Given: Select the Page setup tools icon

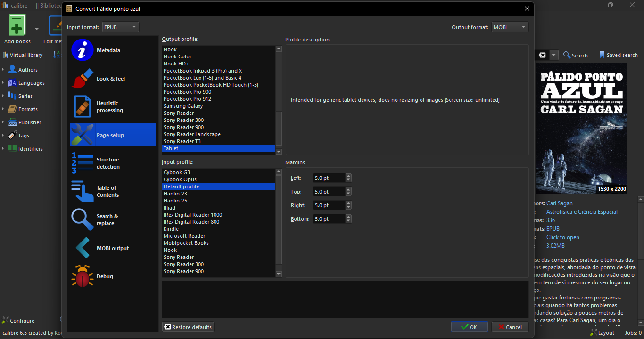Looking at the screenshot, I should 83,135.
